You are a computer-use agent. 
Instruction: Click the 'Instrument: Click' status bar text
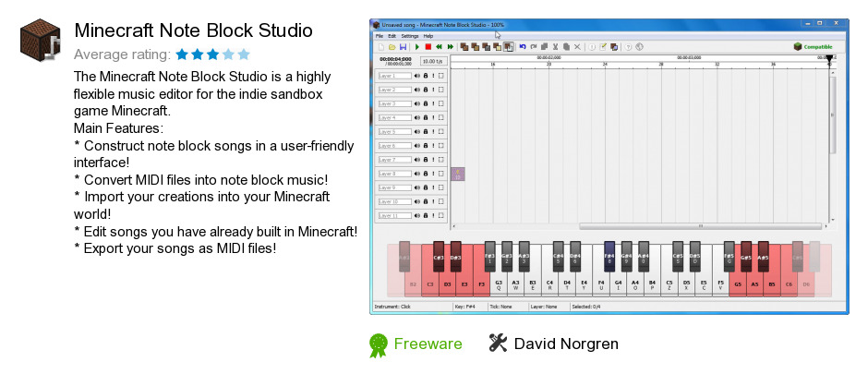click(392, 307)
